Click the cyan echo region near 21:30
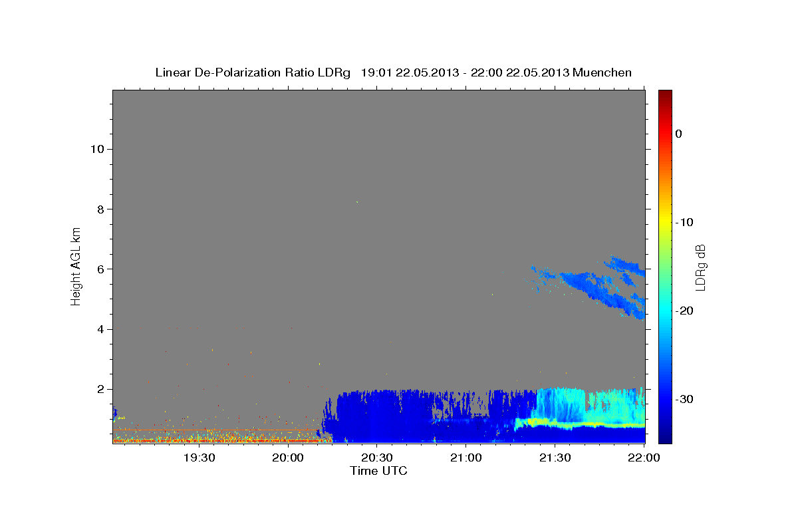Viewport: 798px width, 532px height. click(562, 404)
